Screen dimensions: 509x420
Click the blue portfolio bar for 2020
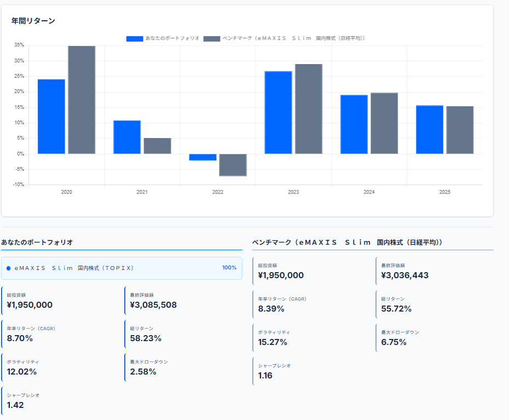pos(51,116)
